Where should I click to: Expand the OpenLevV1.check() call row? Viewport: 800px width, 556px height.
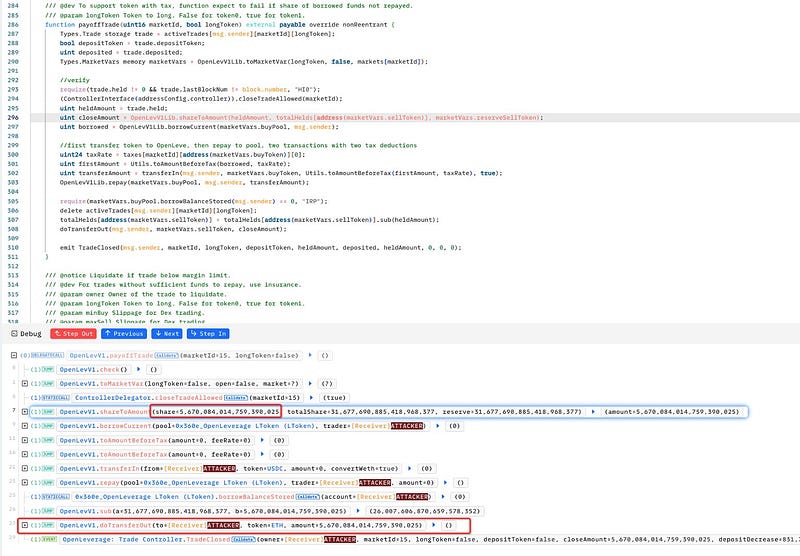coord(24,369)
